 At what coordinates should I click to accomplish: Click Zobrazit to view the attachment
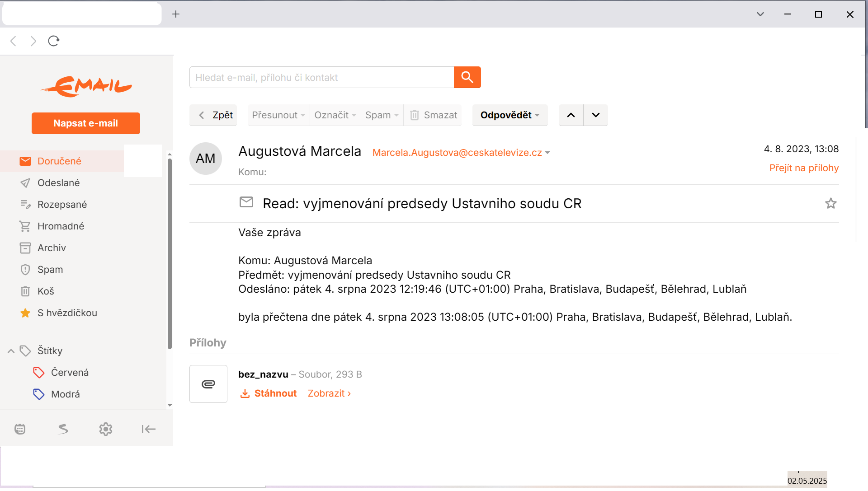click(x=329, y=393)
